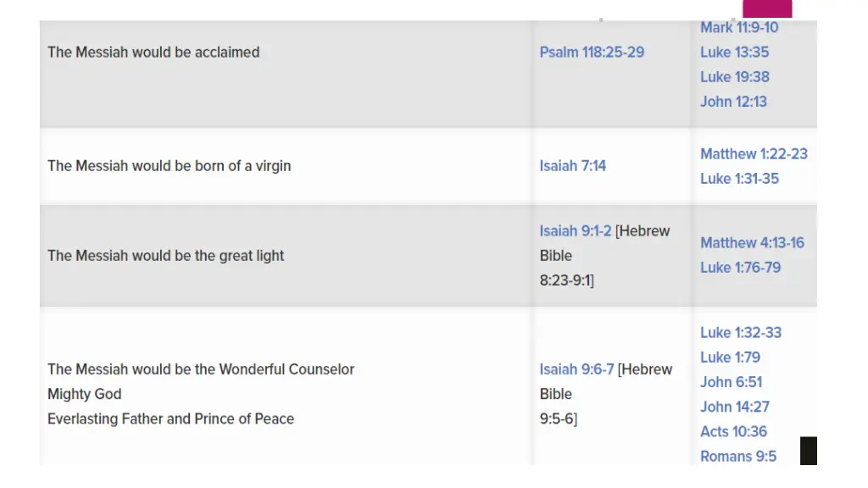Follow the Luke 1:76-79 link
The height and width of the screenshot is (488, 868).
pyautogui.click(x=741, y=268)
